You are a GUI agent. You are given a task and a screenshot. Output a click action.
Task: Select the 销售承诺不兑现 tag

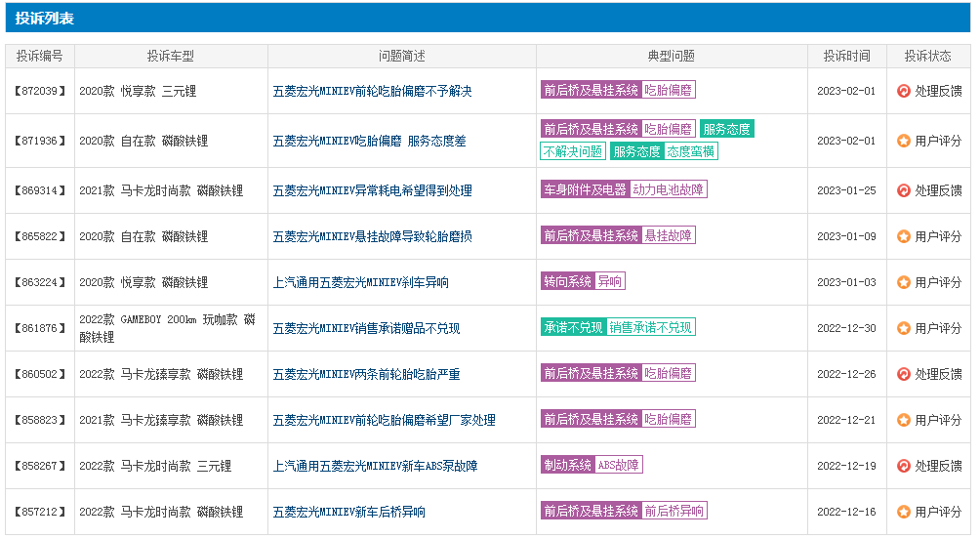650,327
